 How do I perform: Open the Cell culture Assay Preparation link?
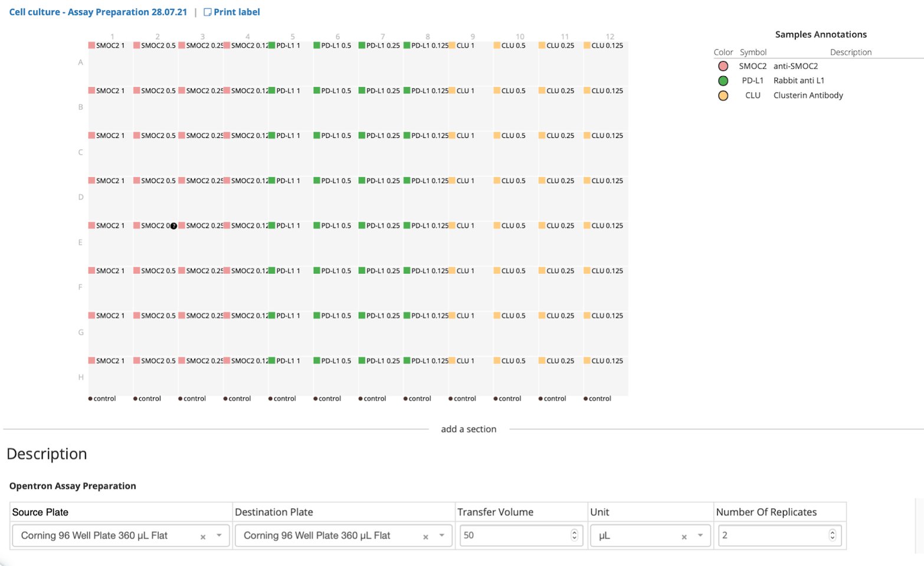pos(97,11)
